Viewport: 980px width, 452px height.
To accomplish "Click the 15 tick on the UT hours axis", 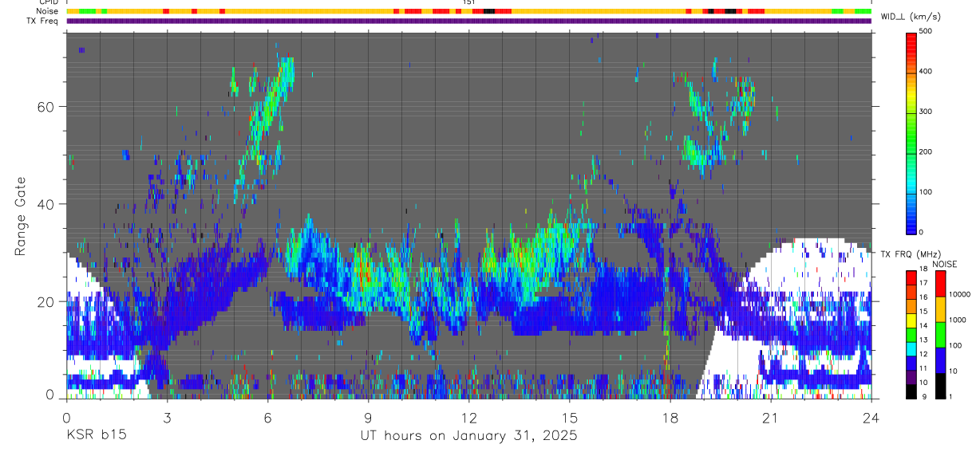I will (x=570, y=417).
